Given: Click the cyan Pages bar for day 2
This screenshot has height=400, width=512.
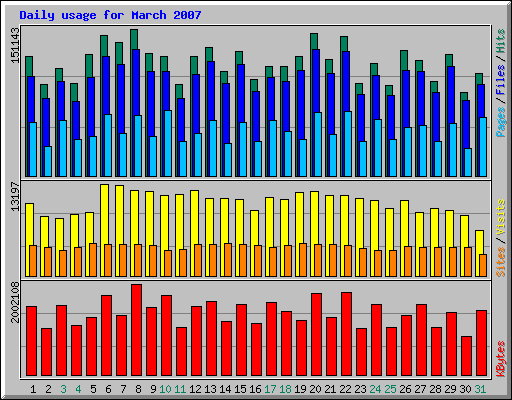Looking at the screenshot, I should 48,161.
